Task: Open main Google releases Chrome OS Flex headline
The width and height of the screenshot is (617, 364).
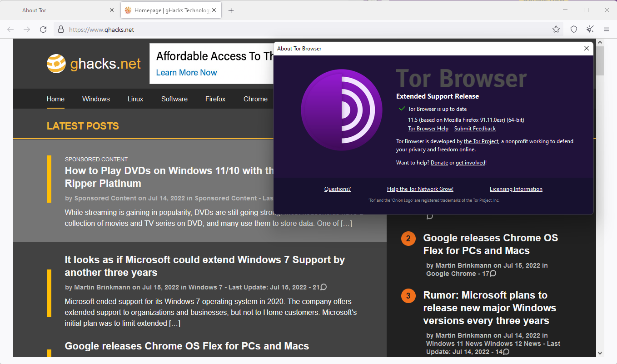Action: point(187,346)
